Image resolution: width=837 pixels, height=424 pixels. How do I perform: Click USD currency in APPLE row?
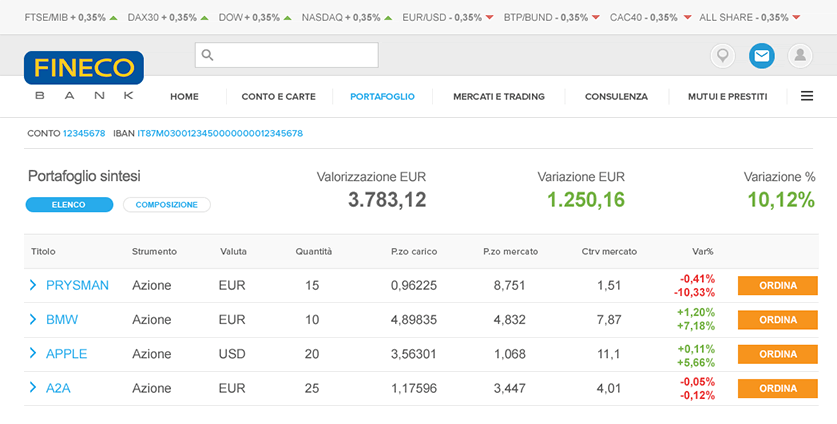(x=232, y=354)
